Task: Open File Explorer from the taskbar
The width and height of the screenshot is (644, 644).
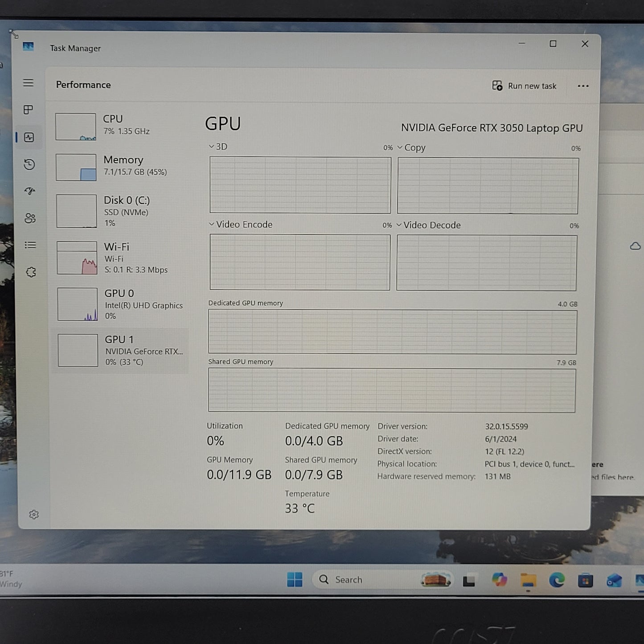Action: [528, 580]
